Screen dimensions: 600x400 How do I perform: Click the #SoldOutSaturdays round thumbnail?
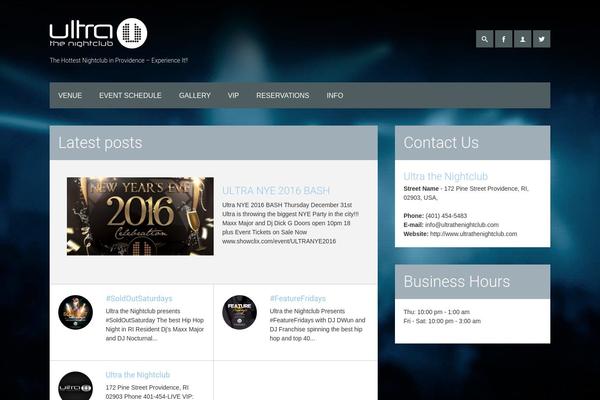(75, 312)
